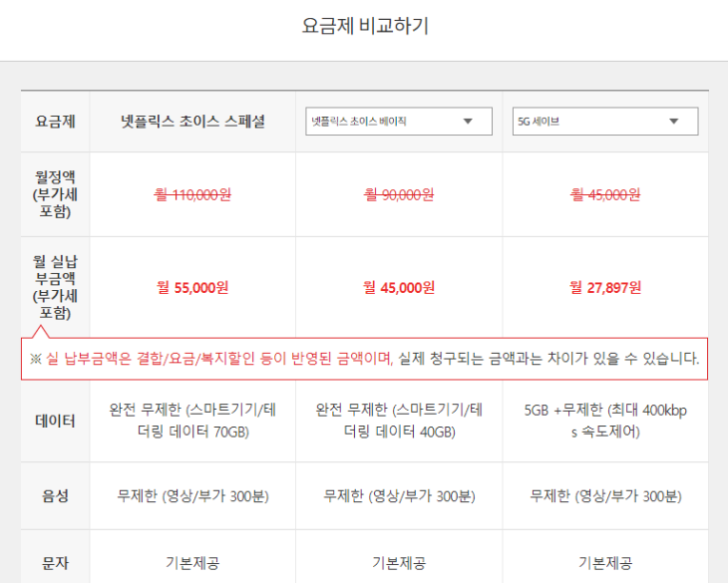
Task: Click the red 월 55,000원 actual payment
Action: click(x=192, y=288)
